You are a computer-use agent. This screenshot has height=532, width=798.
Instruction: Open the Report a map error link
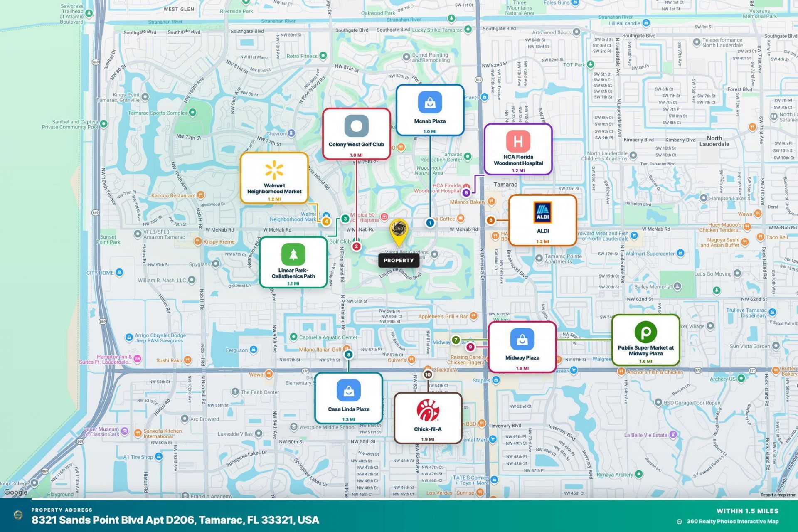778,495
